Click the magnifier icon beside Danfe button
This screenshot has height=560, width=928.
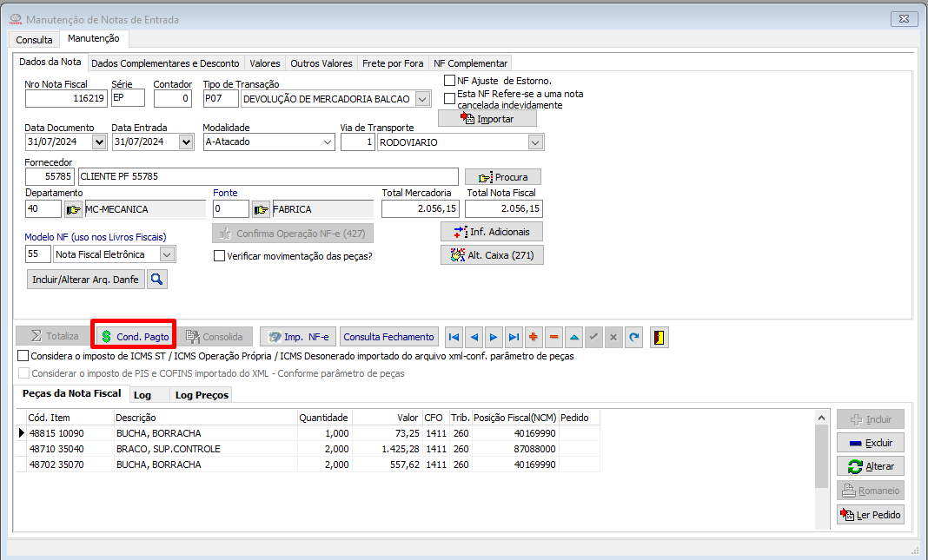pyautogui.click(x=157, y=279)
